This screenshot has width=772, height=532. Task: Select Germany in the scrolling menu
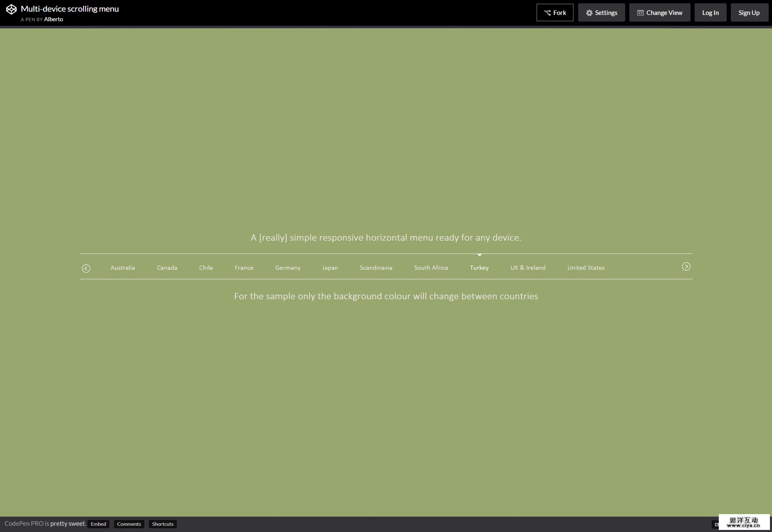pyautogui.click(x=287, y=268)
